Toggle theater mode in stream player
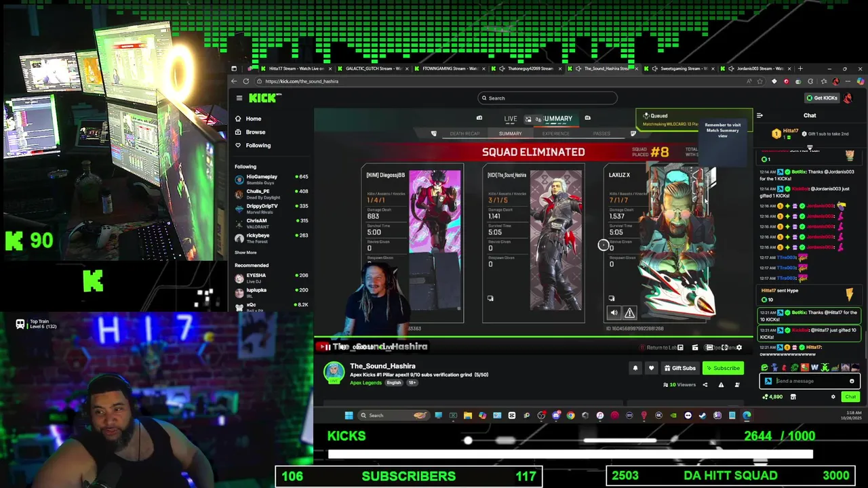The image size is (868, 488). (x=710, y=347)
